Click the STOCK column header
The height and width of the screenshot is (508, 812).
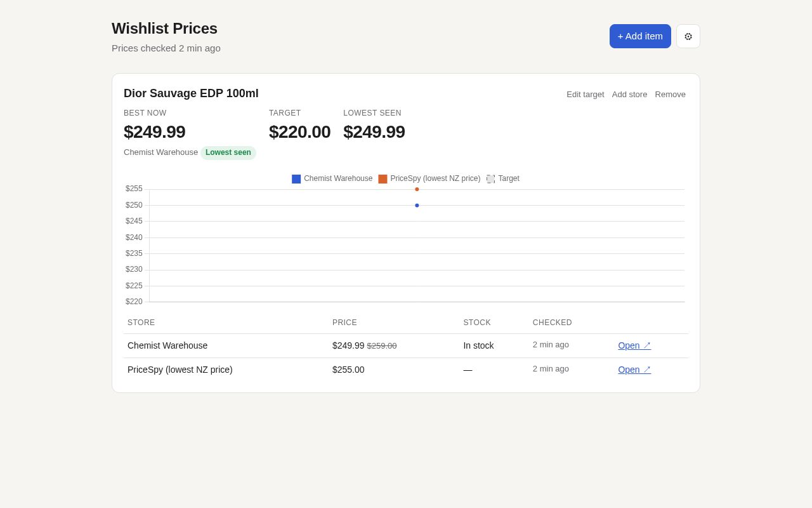(x=477, y=323)
